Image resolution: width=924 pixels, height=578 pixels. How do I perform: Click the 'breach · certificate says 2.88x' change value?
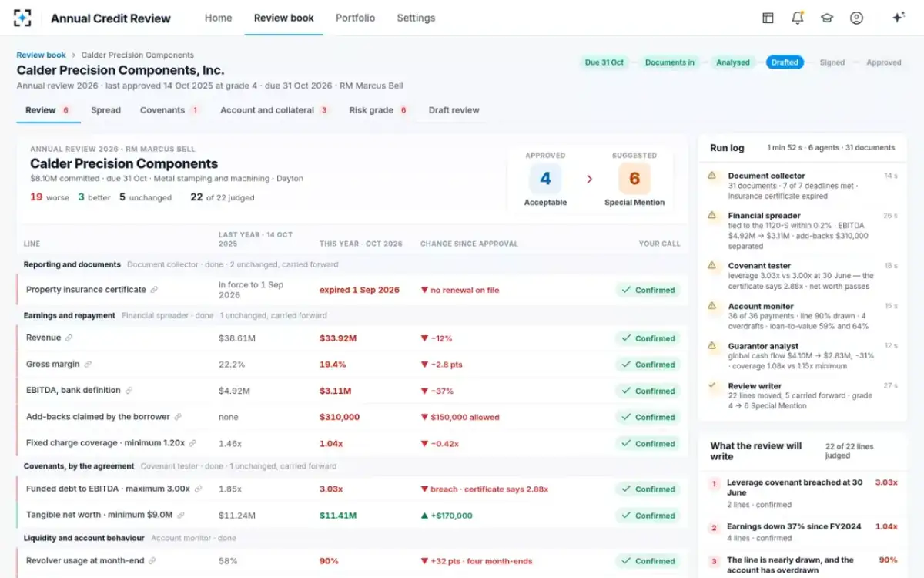tap(484, 489)
